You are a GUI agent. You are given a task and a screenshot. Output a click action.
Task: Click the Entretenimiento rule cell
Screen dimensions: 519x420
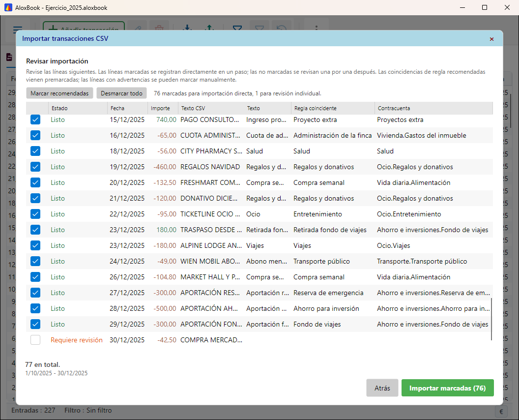click(x=317, y=214)
